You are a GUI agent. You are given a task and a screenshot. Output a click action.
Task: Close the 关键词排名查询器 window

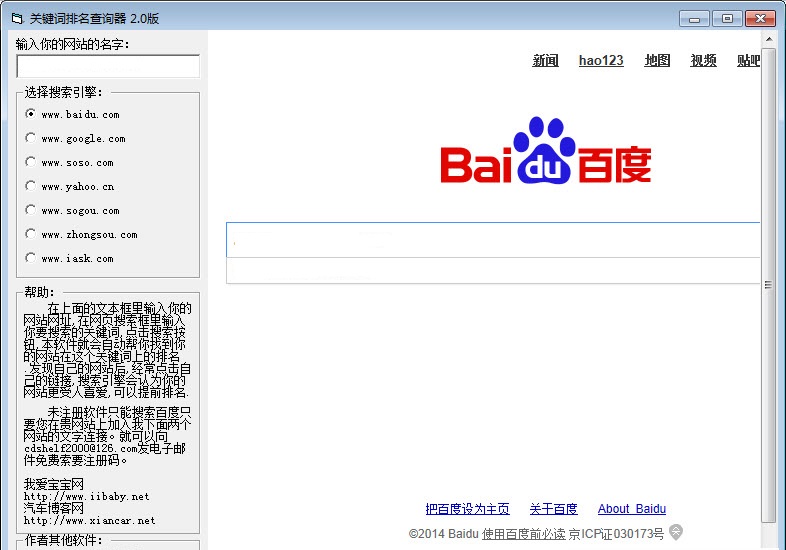760,19
